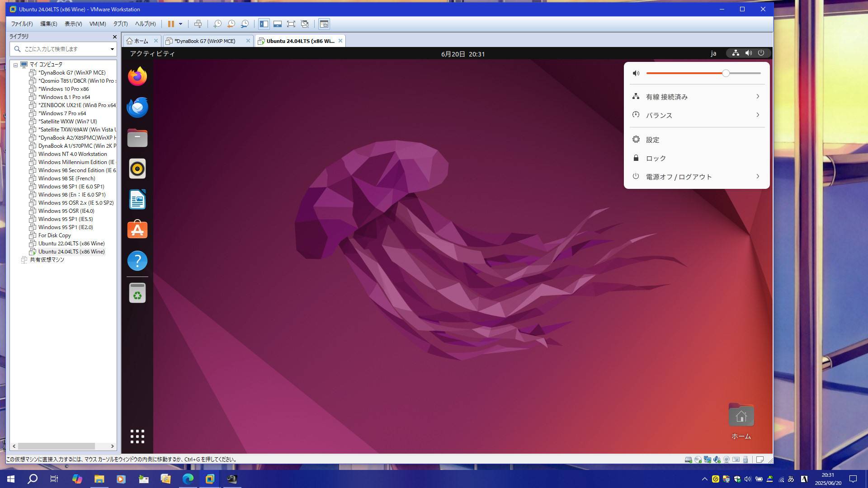Expand the 有線 接続済み network submenu
The width and height of the screenshot is (868, 488).
697,97
